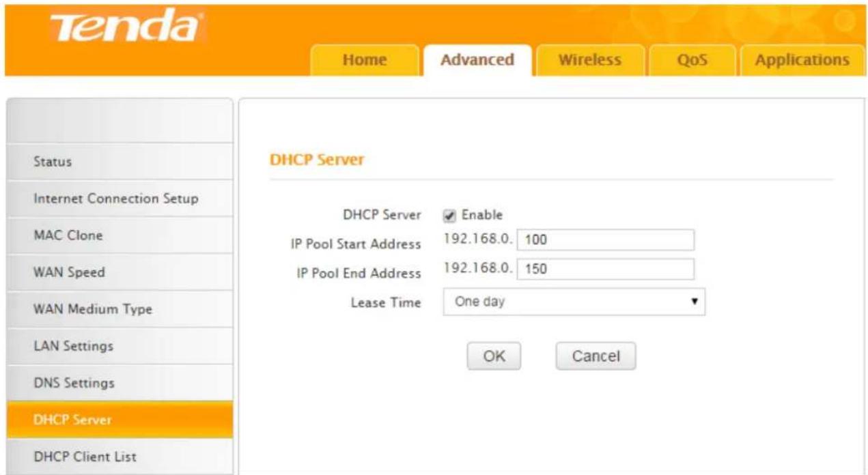Open WAN Medium Type settings

click(x=120, y=309)
